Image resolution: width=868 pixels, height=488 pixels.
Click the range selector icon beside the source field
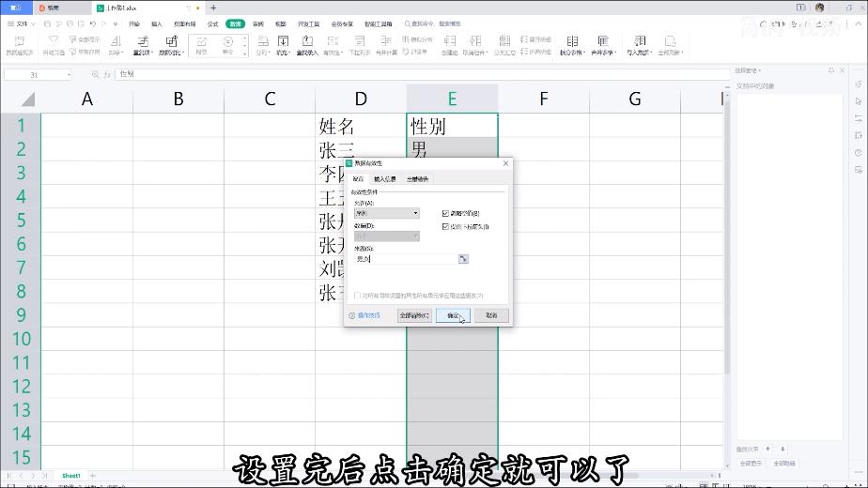click(463, 259)
